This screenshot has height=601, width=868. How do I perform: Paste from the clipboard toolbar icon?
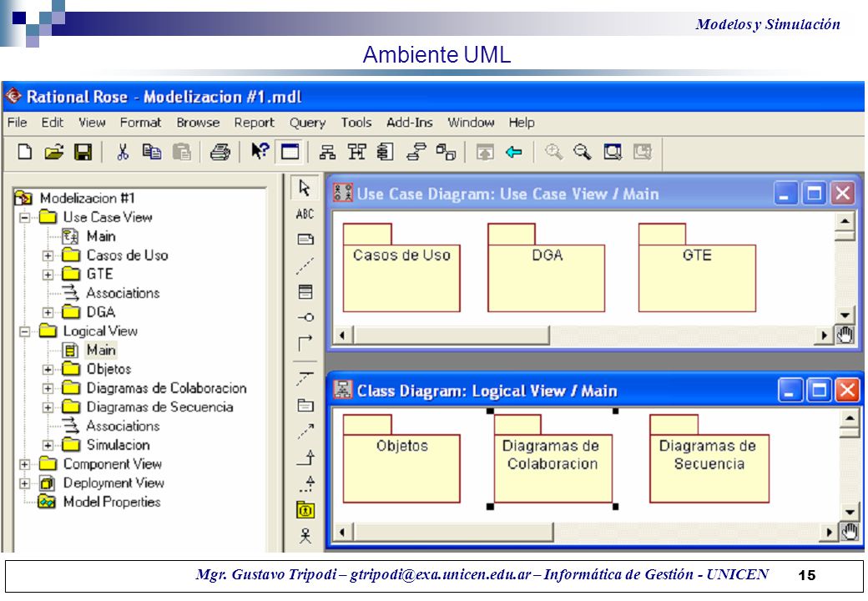(x=182, y=152)
